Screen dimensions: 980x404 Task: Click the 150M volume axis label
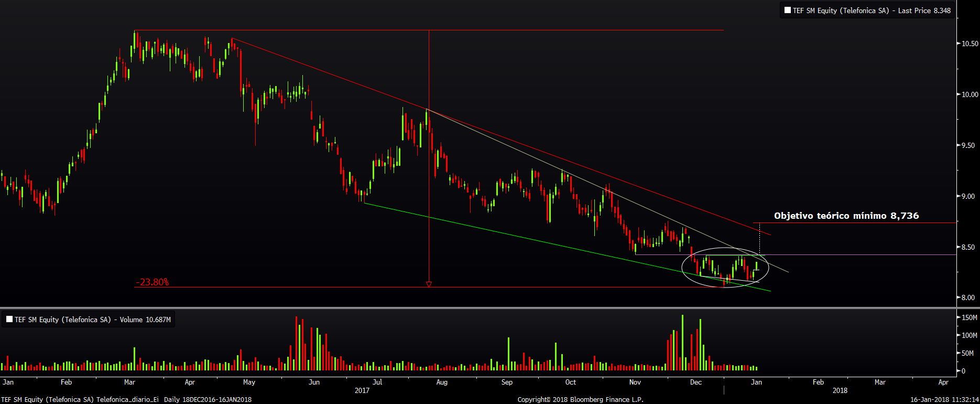pos(970,317)
